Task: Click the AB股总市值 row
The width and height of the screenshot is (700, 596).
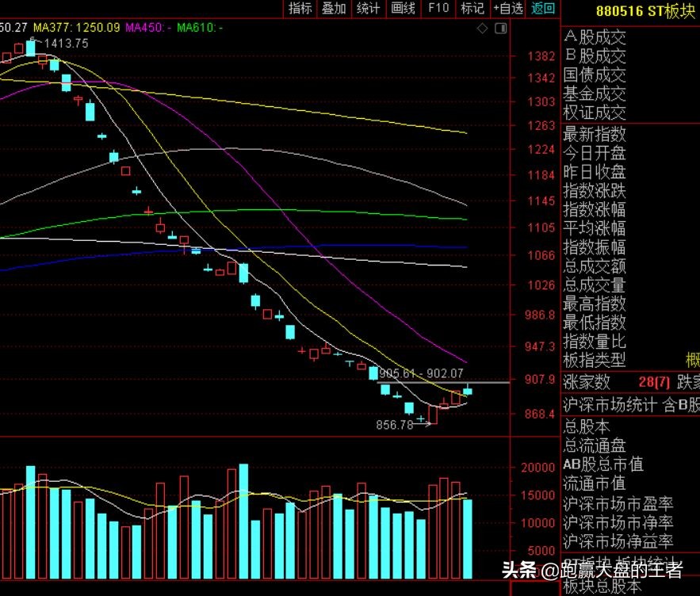Action: tap(603, 464)
